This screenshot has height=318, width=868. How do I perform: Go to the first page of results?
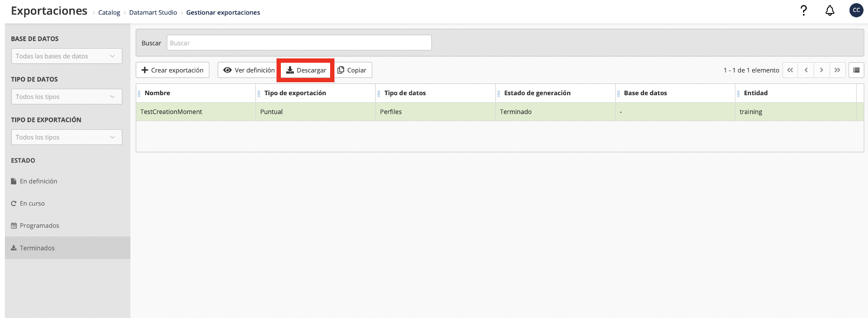[790, 70]
